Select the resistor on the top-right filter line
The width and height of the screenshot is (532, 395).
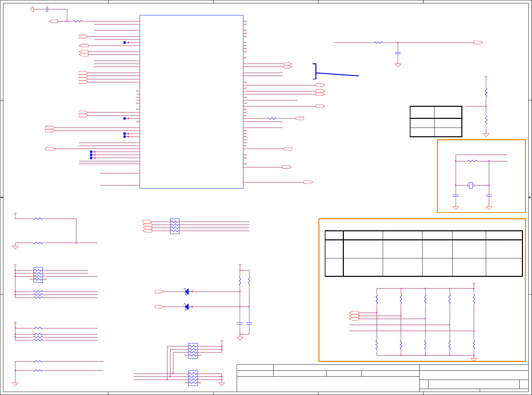tap(378, 43)
